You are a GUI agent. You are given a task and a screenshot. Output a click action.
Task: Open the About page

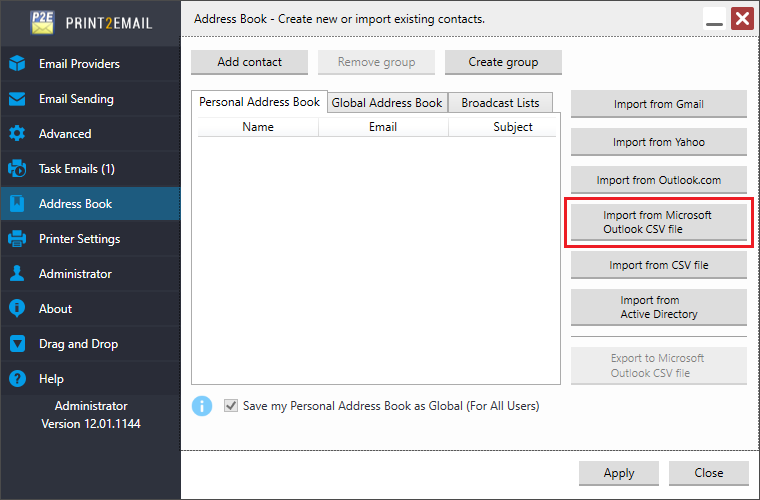91,308
